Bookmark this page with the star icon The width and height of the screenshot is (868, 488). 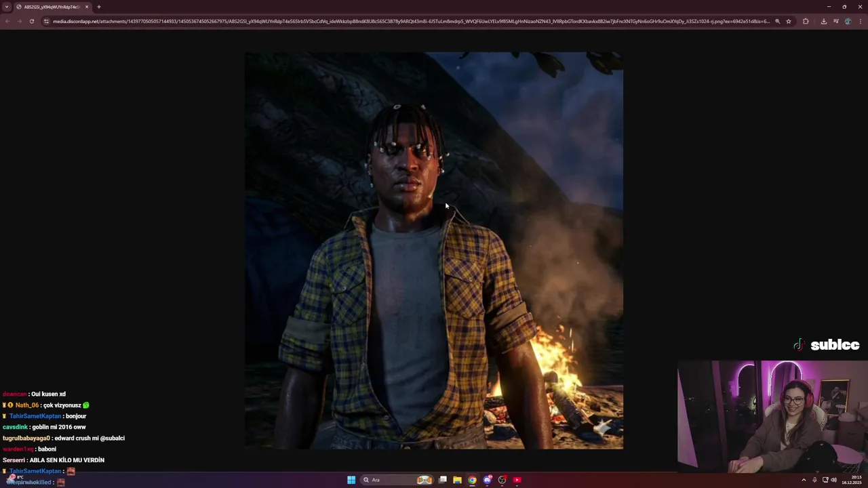(x=789, y=21)
